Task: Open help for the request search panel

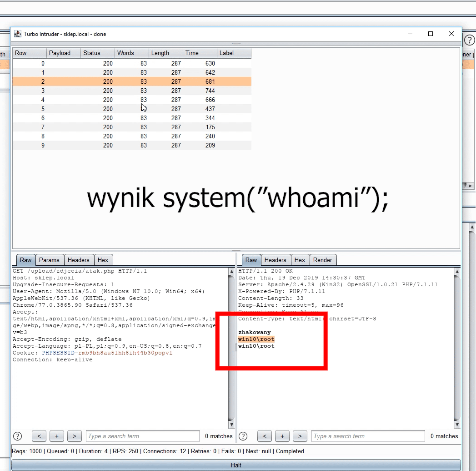Action: pyautogui.click(x=18, y=436)
